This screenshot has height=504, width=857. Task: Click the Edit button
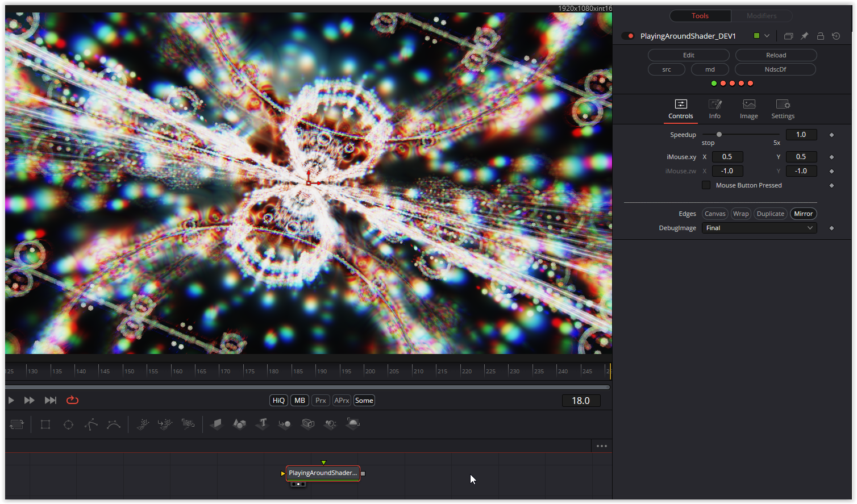click(689, 55)
